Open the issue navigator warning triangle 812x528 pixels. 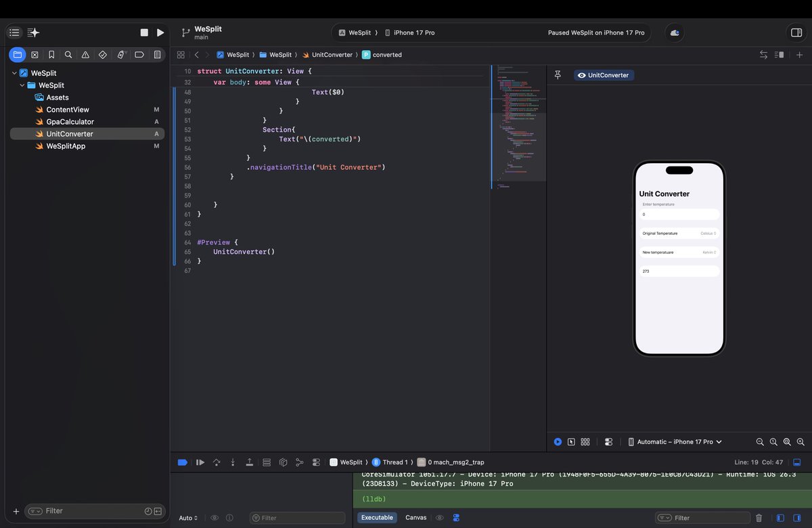[85, 55]
